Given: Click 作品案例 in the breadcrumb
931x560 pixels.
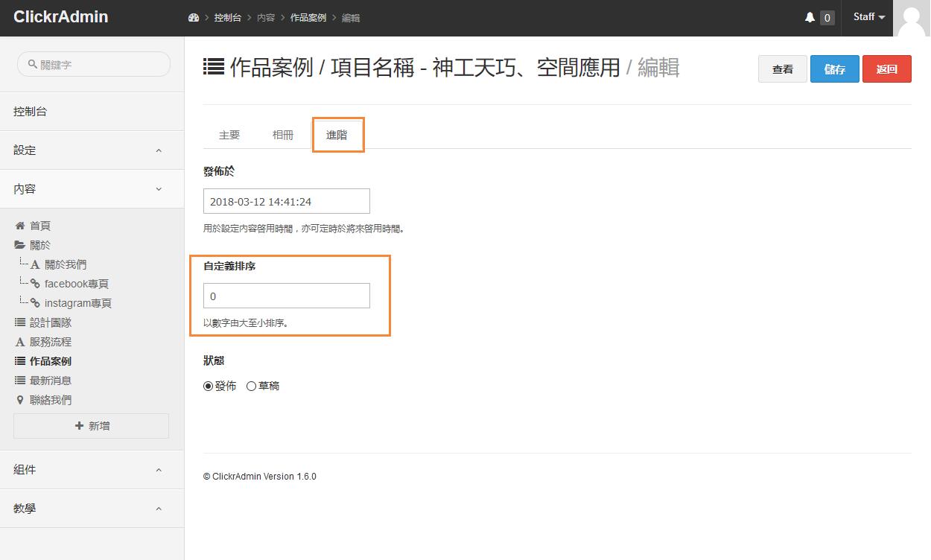Looking at the screenshot, I should [x=308, y=17].
